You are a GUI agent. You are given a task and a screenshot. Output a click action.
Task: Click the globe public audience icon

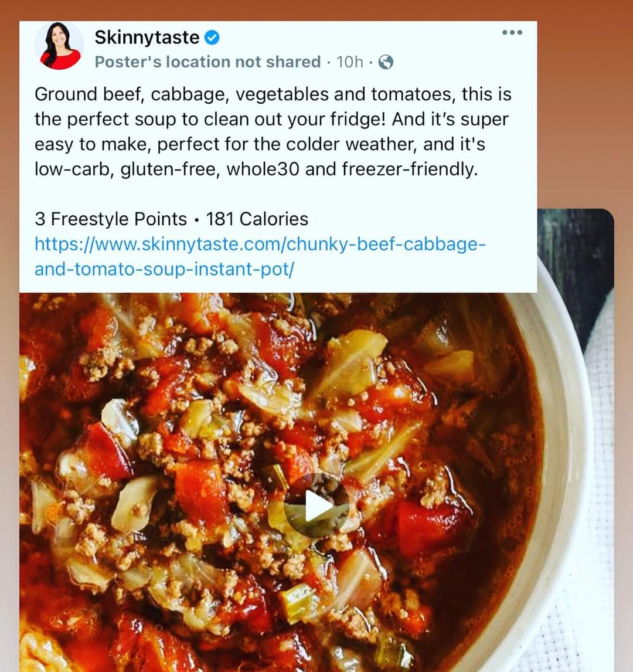(x=386, y=62)
